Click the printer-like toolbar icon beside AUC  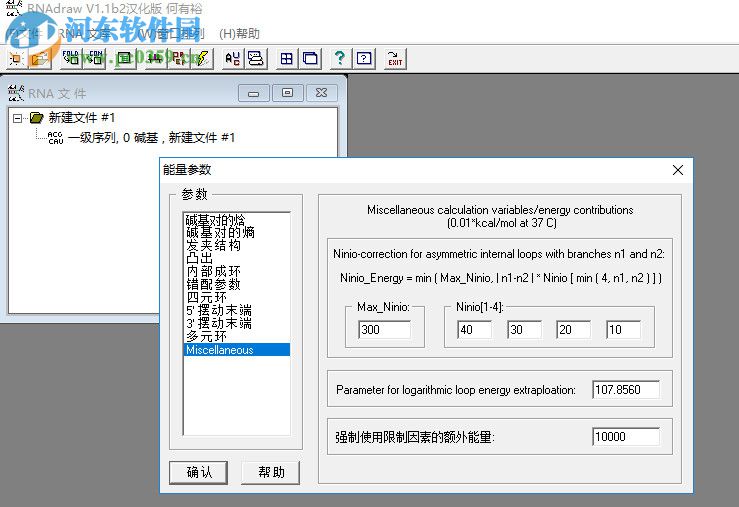[x=256, y=58]
